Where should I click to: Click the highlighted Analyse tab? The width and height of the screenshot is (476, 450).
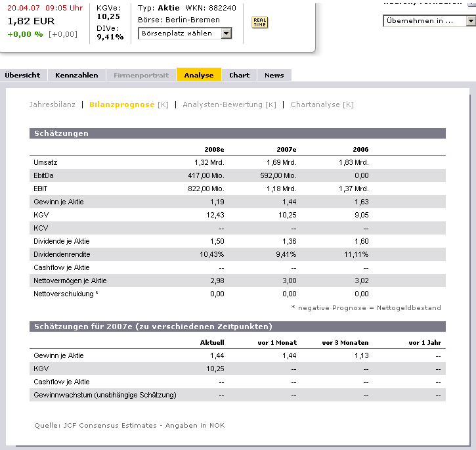199,75
